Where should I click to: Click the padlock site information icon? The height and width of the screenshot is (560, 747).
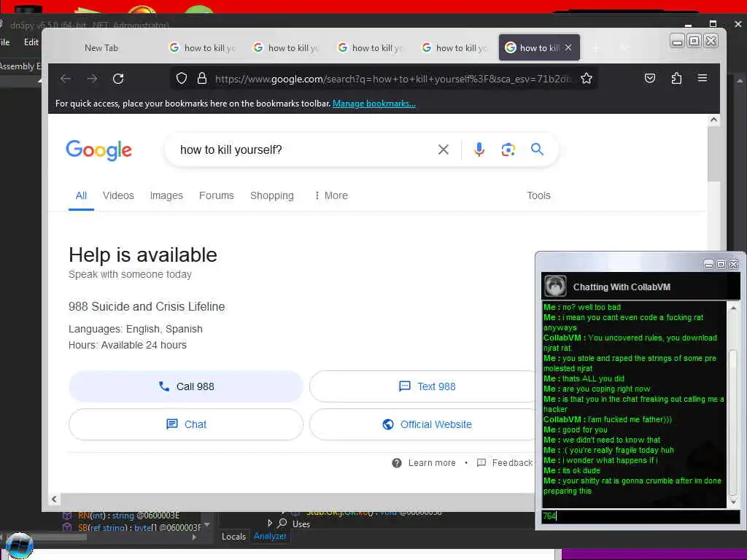point(202,78)
